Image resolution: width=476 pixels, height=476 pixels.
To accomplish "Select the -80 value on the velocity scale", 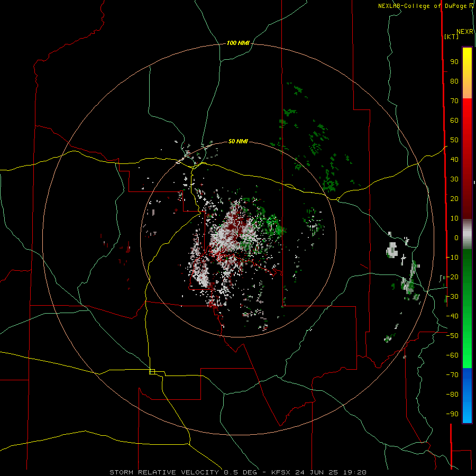I will click(452, 395).
